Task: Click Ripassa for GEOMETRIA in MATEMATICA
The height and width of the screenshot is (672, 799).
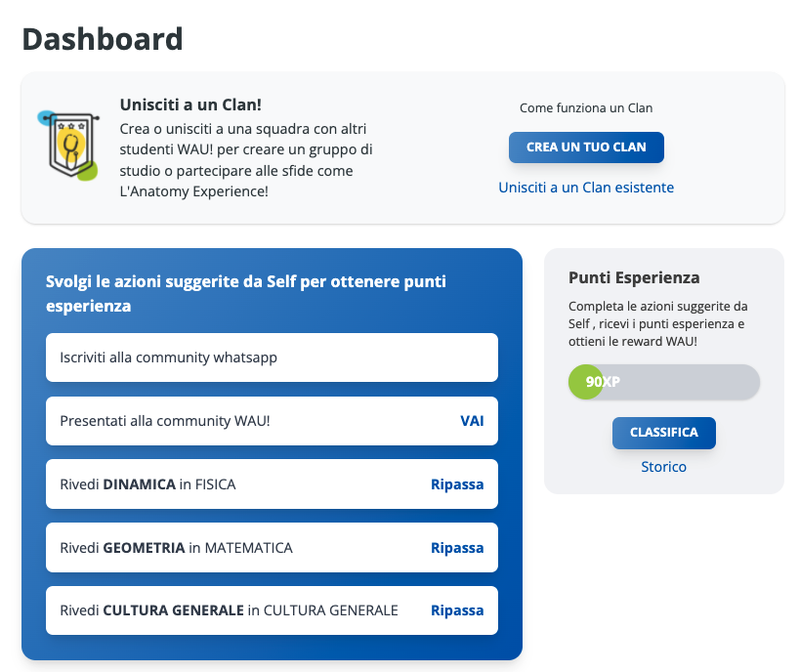Action: (x=457, y=548)
